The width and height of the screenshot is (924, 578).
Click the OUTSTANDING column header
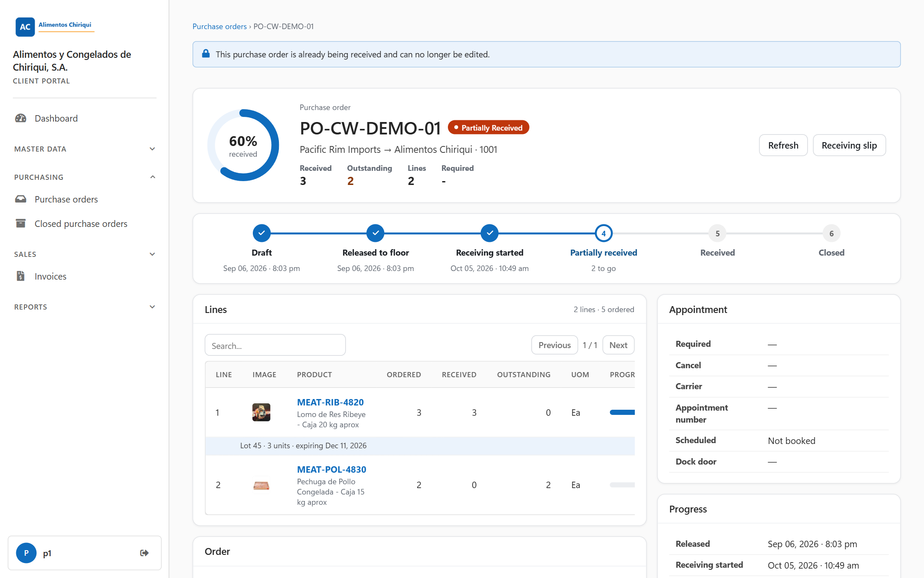click(524, 375)
